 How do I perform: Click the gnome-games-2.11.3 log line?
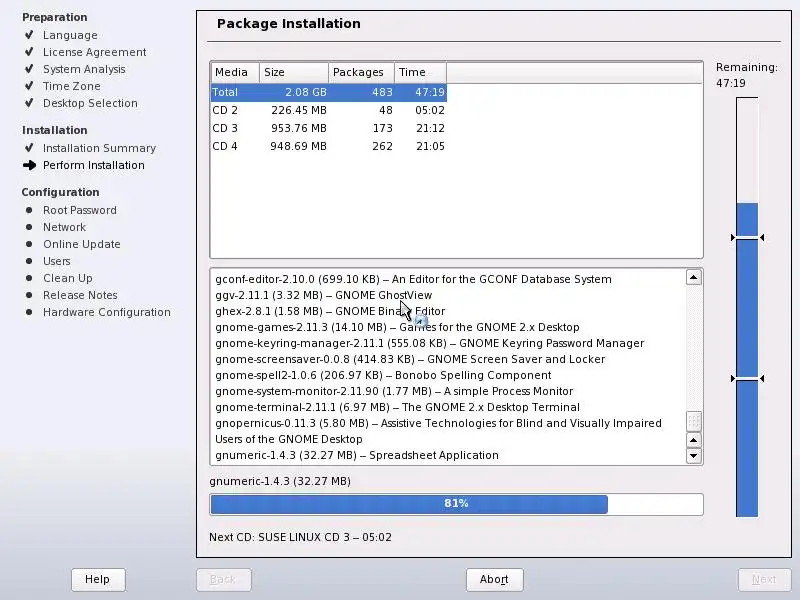click(x=397, y=327)
